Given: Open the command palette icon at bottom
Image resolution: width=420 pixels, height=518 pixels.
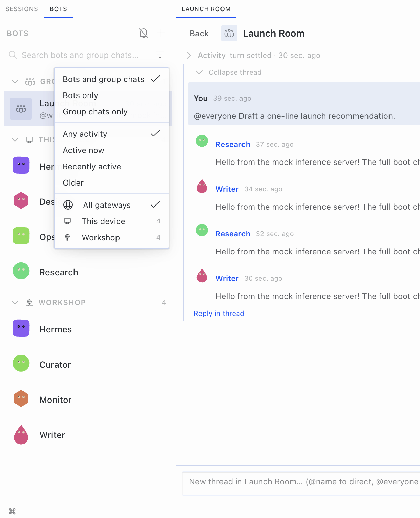Looking at the screenshot, I should coord(12,511).
